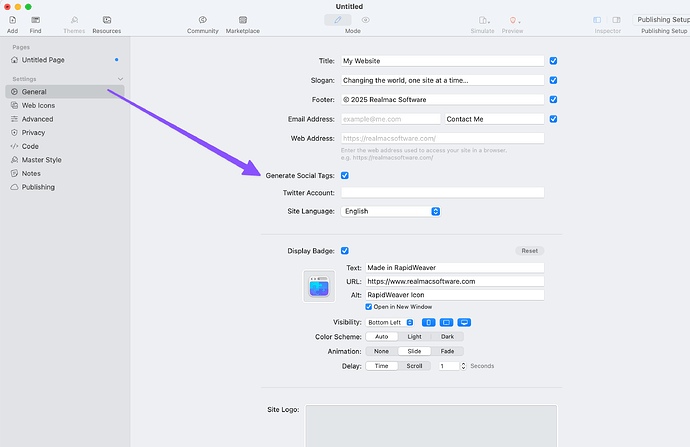Collapse the Settings section in sidebar
Viewport: 690px width, 447px height.
[120, 78]
